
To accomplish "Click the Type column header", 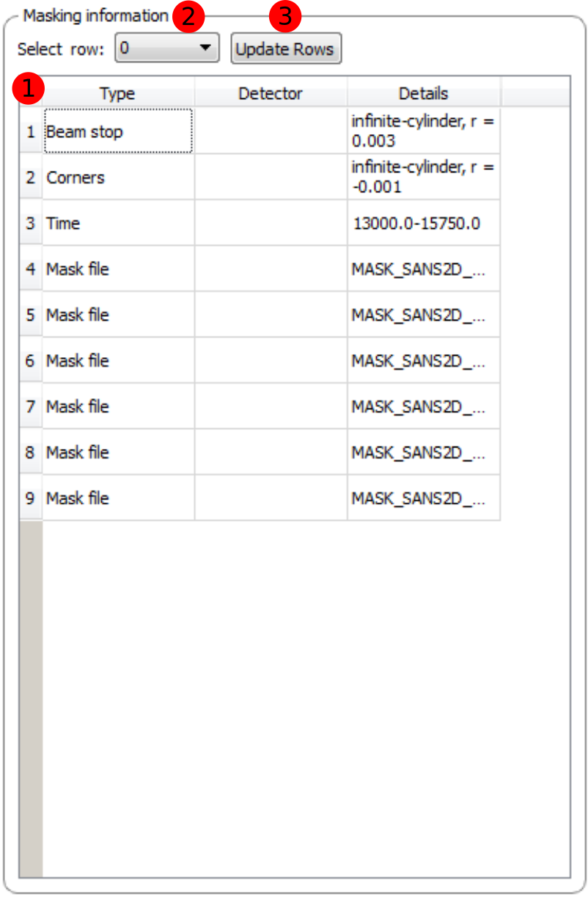I will point(117,93).
